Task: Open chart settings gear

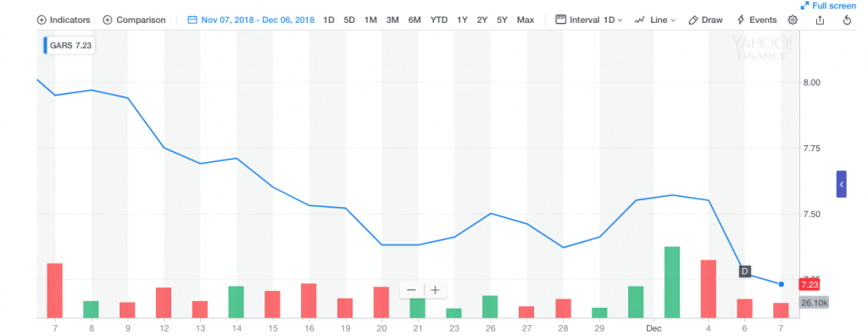Action: (x=793, y=20)
